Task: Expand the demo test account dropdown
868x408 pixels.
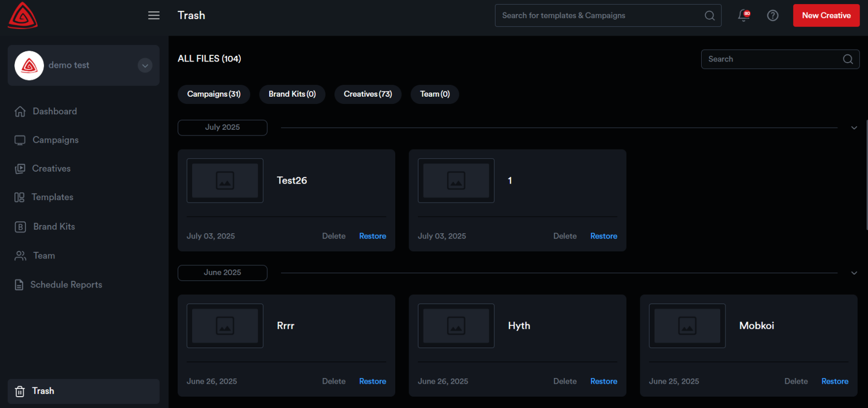Action: [145, 66]
